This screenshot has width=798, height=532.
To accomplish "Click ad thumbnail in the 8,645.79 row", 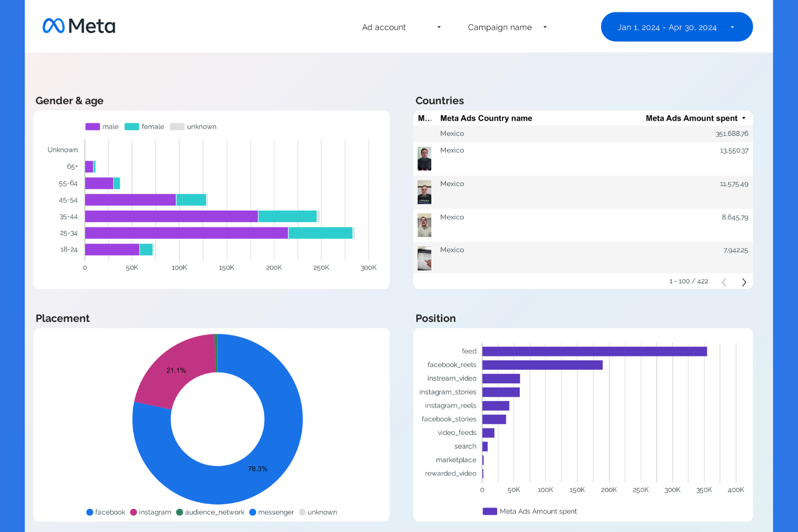I will tap(424, 225).
